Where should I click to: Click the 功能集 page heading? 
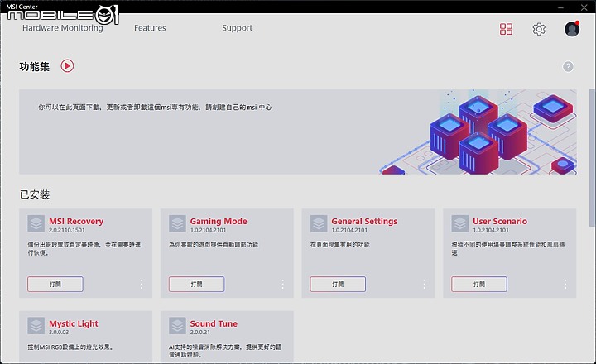[x=34, y=66]
